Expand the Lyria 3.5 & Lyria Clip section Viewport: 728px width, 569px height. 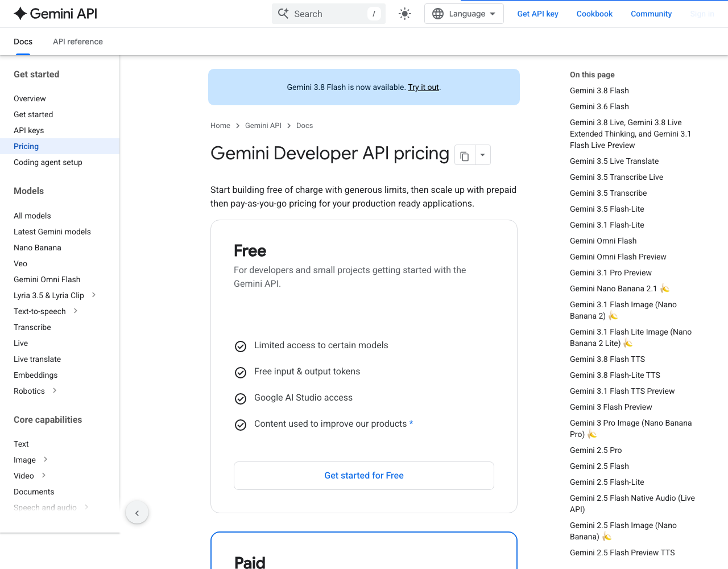(94, 295)
